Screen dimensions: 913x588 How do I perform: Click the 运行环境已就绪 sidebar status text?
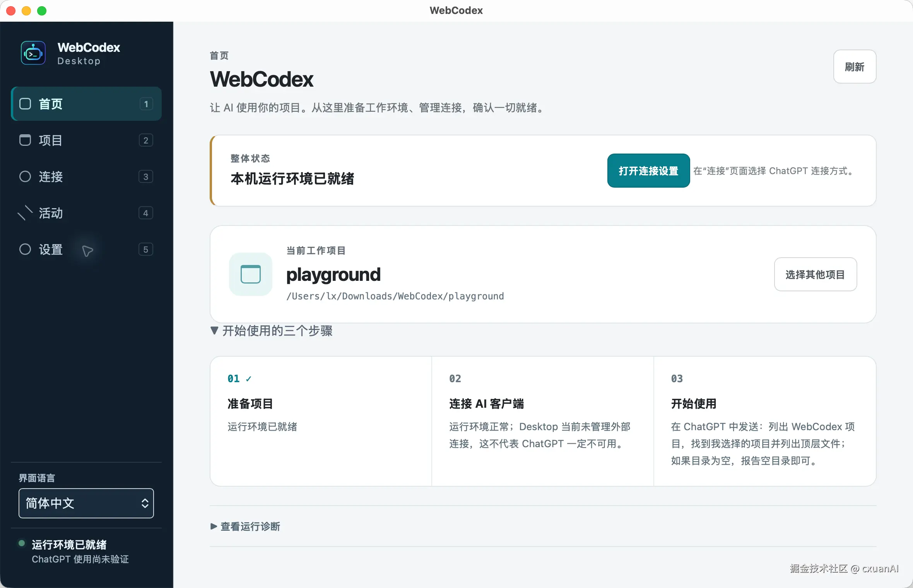click(x=69, y=545)
